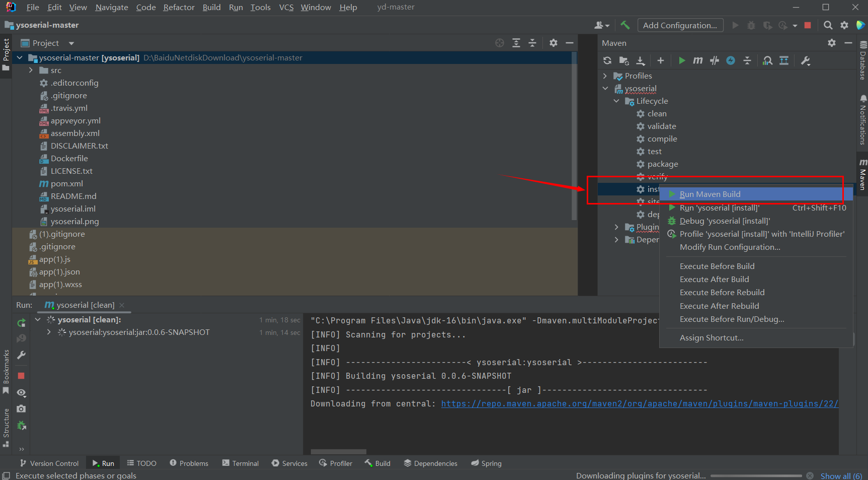Choose Run Maven Build from context menu
Image resolution: width=868 pixels, height=480 pixels.
tap(755, 194)
